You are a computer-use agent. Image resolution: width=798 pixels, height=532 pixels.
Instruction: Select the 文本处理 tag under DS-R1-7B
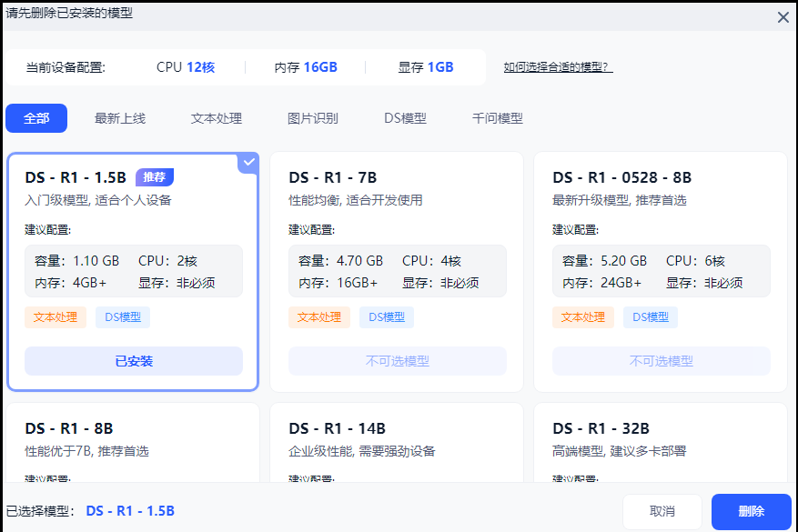point(319,316)
